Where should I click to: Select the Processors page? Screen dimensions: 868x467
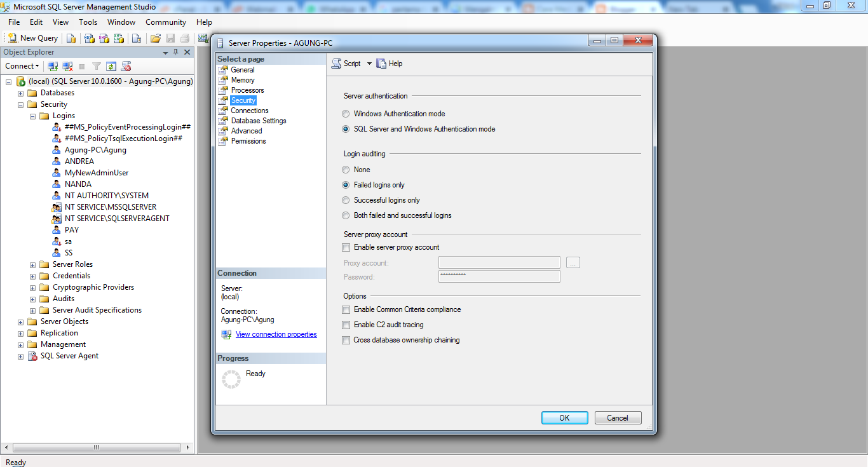(247, 90)
